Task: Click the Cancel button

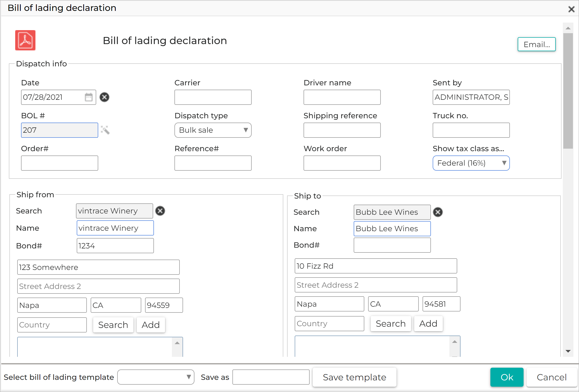Action: (551, 377)
